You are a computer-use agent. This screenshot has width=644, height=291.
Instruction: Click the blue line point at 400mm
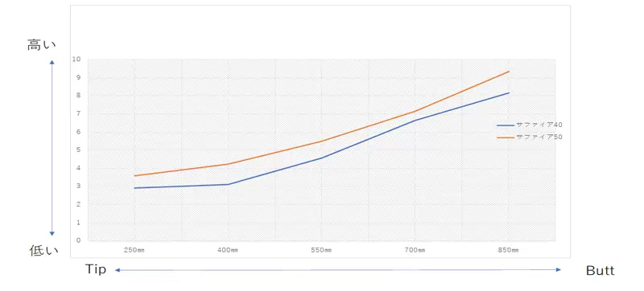click(229, 184)
